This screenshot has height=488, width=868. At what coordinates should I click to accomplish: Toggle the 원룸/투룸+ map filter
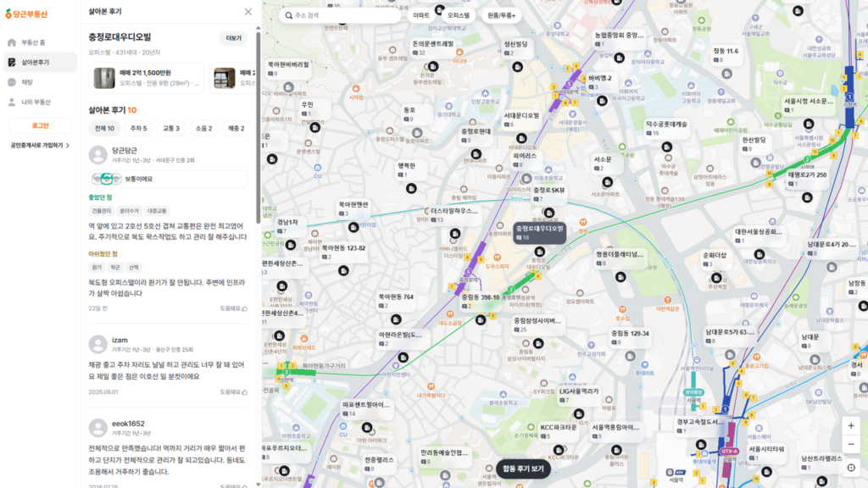[x=501, y=15]
